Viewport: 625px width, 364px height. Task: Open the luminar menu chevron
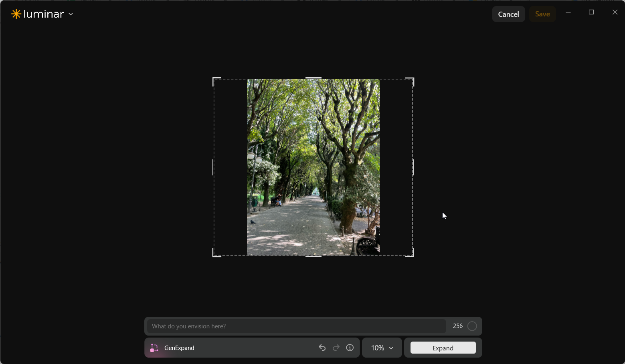pyautogui.click(x=71, y=14)
